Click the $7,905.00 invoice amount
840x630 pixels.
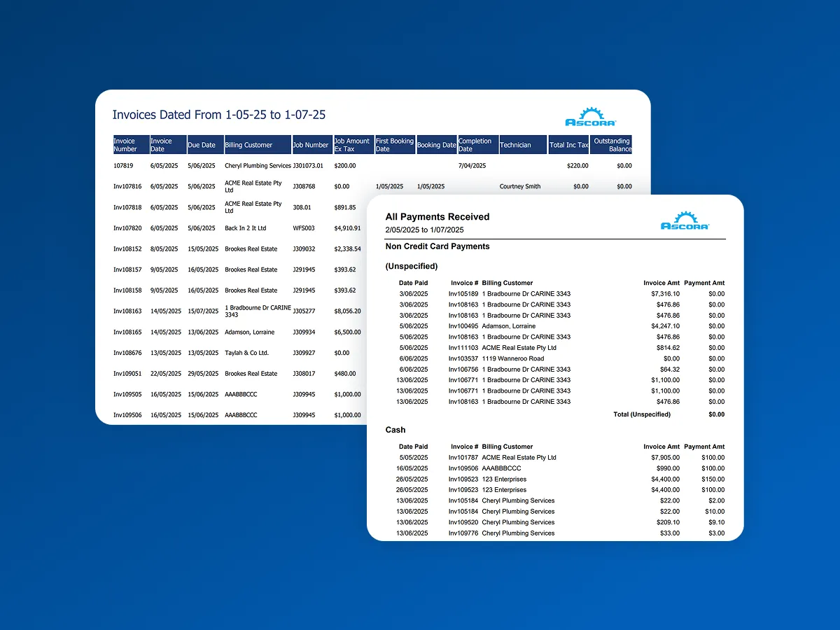[x=665, y=458]
